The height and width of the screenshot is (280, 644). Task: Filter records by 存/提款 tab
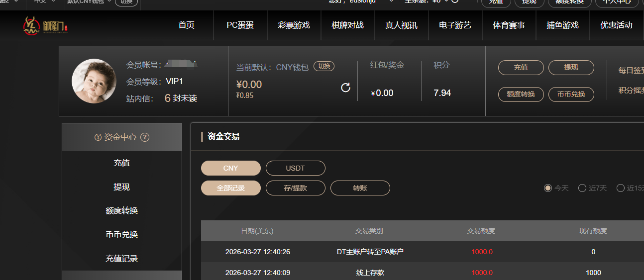(295, 188)
